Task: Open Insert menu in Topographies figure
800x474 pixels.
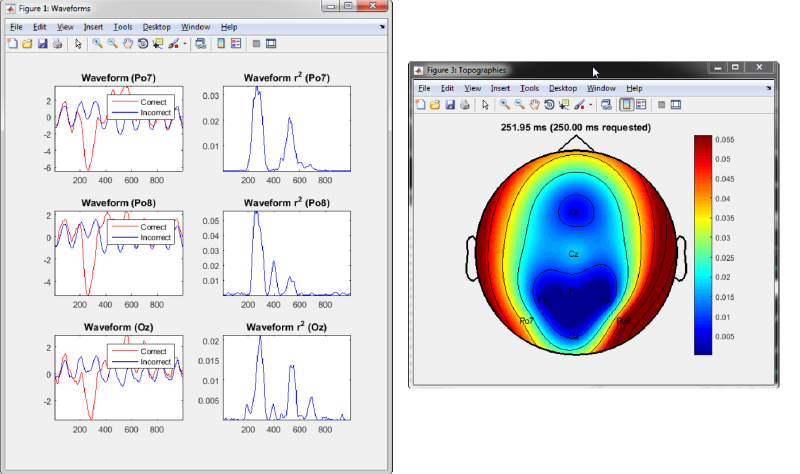Action: coord(500,88)
